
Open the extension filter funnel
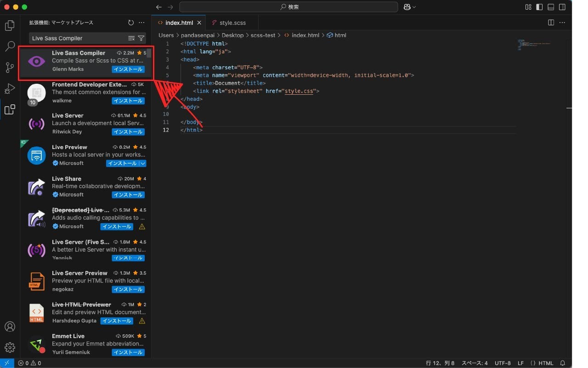[x=141, y=38]
